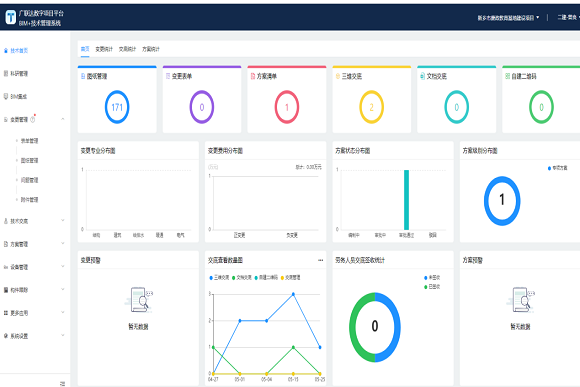Viewport: 580px width, 387px height.
Task: Switch to the 方案统计 tab
Action: (151, 49)
